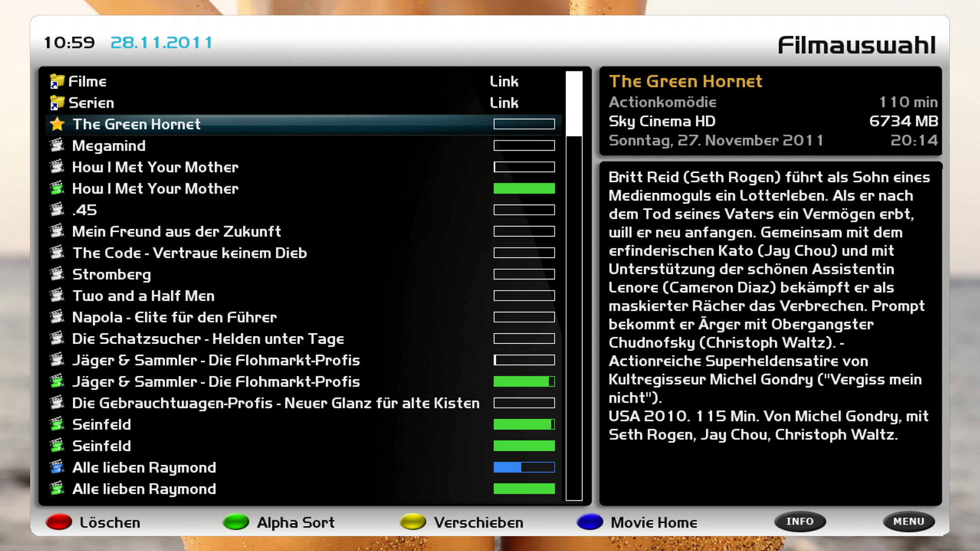The height and width of the screenshot is (551, 980).
Task: Click the movie list scrollbar thumb
Action: pos(574,104)
